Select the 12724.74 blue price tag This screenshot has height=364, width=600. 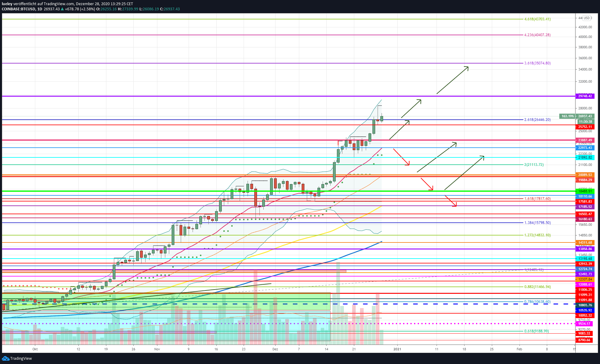coord(585,269)
